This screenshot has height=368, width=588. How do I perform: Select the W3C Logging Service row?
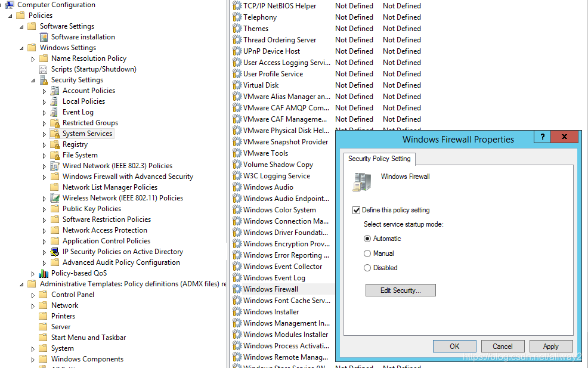(277, 176)
